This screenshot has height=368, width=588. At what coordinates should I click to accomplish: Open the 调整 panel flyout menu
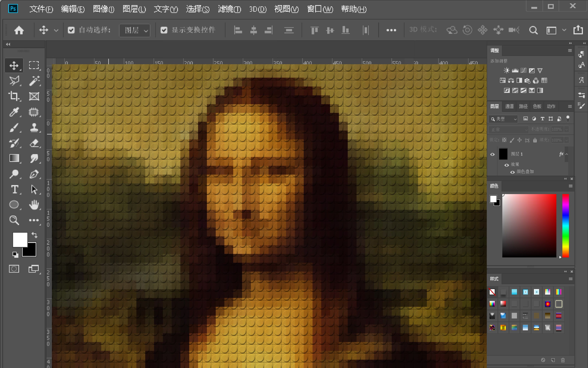point(570,50)
